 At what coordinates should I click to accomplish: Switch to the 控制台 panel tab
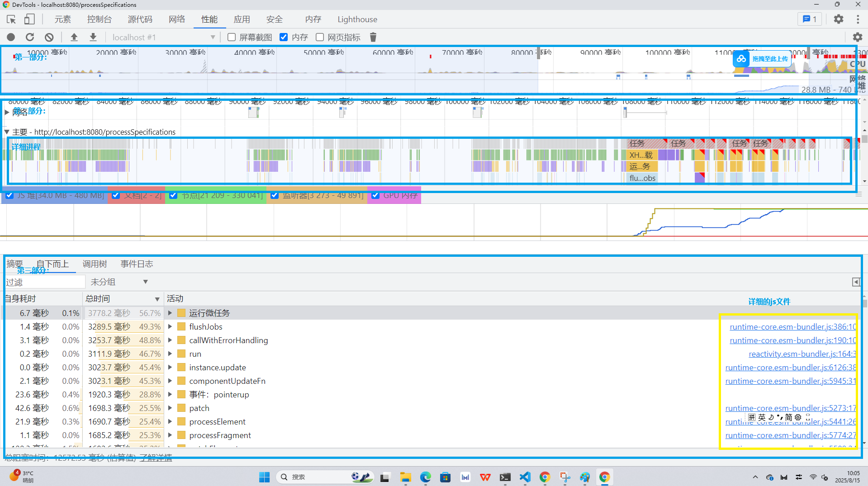click(x=100, y=19)
